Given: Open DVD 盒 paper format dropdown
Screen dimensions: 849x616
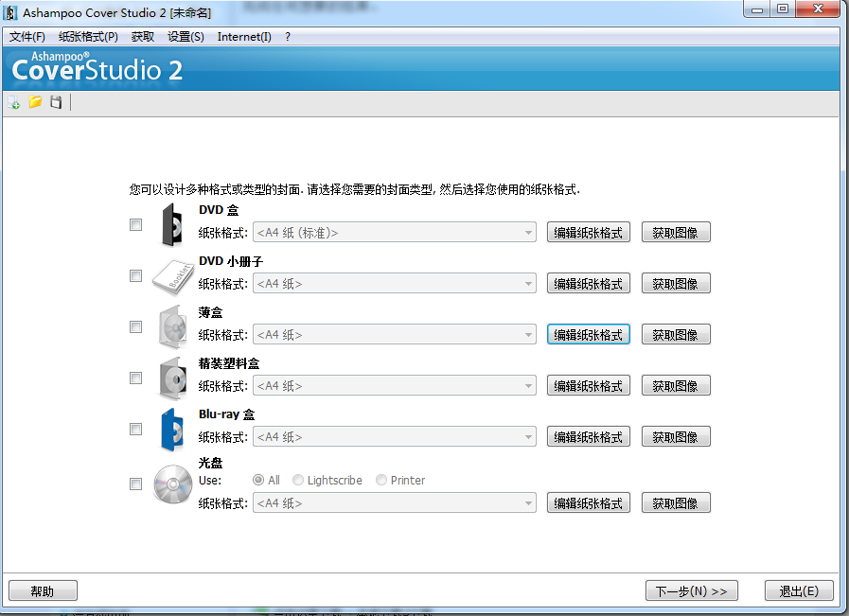Looking at the screenshot, I should 394,233.
